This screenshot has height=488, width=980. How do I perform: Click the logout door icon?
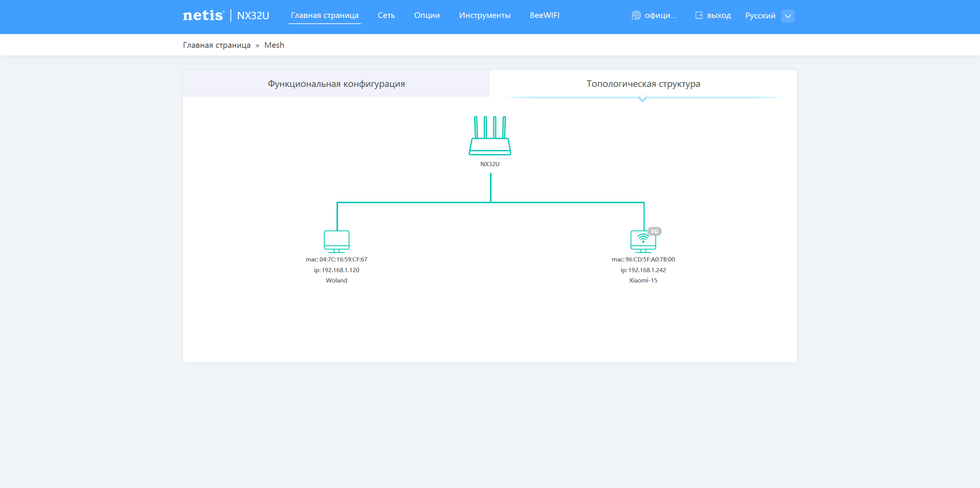(x=699, y=15)
